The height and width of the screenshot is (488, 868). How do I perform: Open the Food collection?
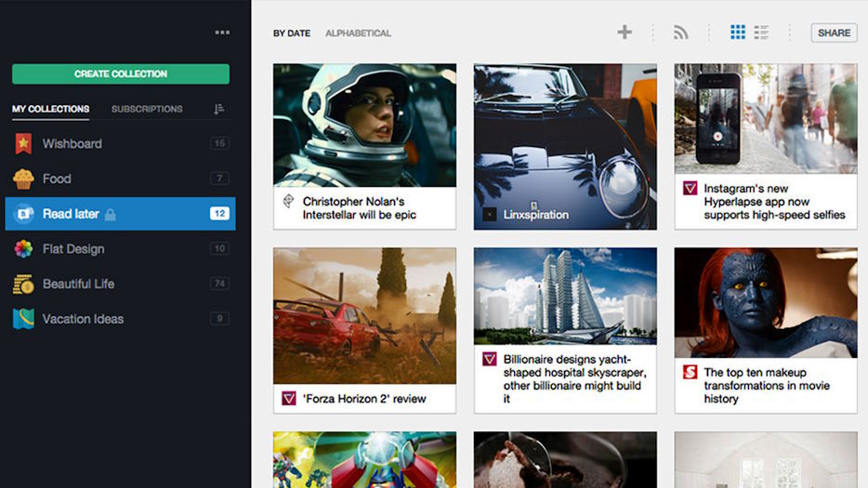[x=120, y=178]
